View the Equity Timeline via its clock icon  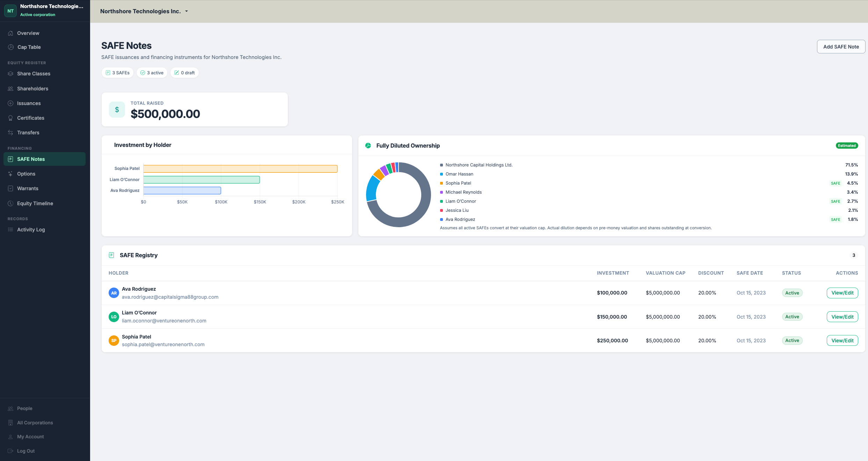click(10, 203)
